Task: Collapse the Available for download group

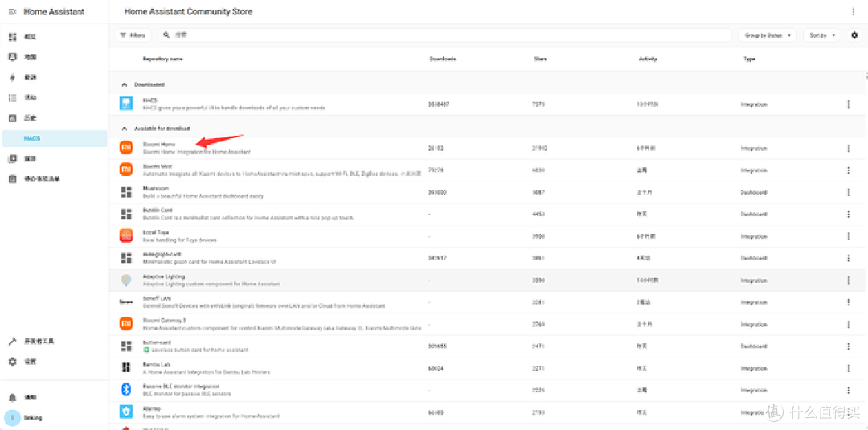Action: (x=125, y=129)
